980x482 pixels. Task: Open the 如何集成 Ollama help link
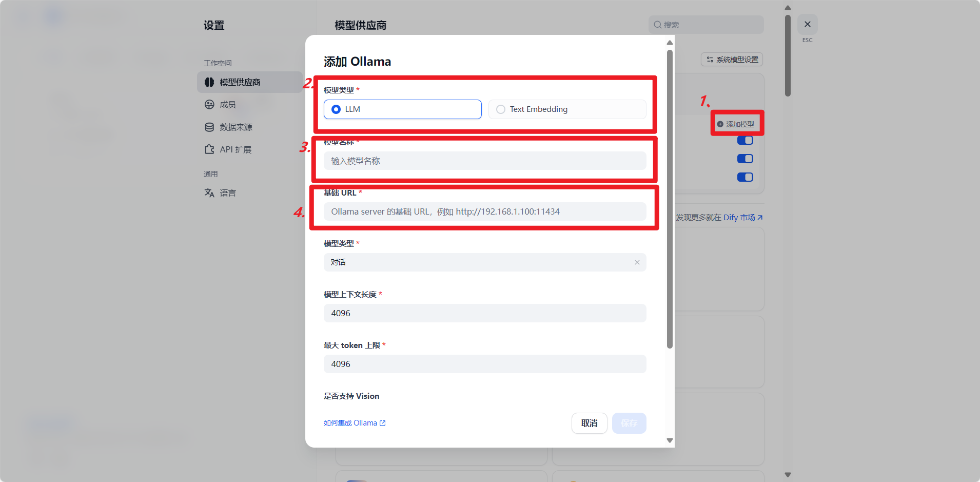355,423
